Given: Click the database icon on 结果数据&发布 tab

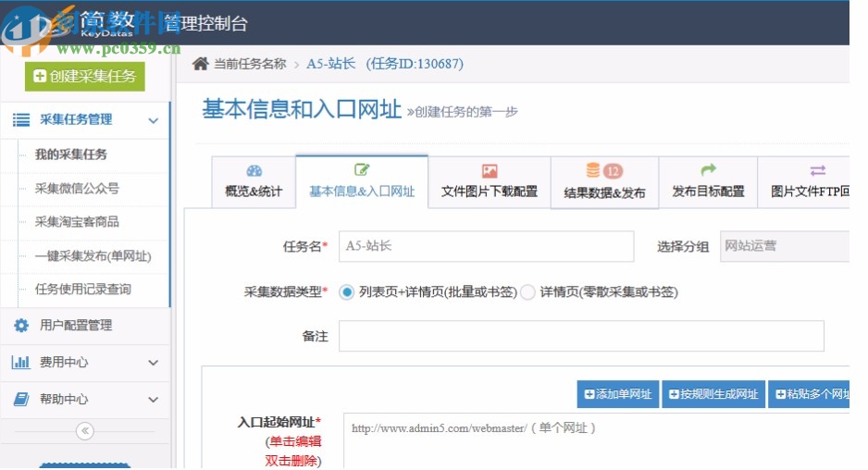Looking at the screenshot, I should click(x=593, y=170).
